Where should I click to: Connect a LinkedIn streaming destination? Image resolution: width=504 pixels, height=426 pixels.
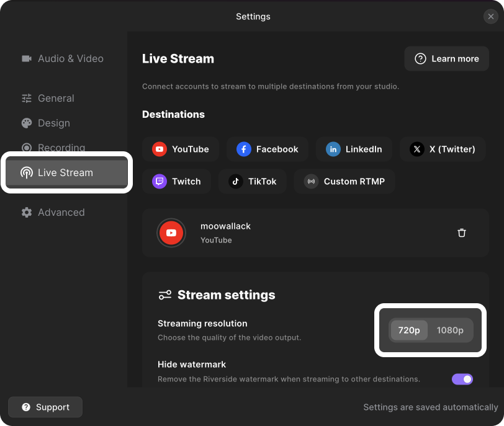click(354, 149)
